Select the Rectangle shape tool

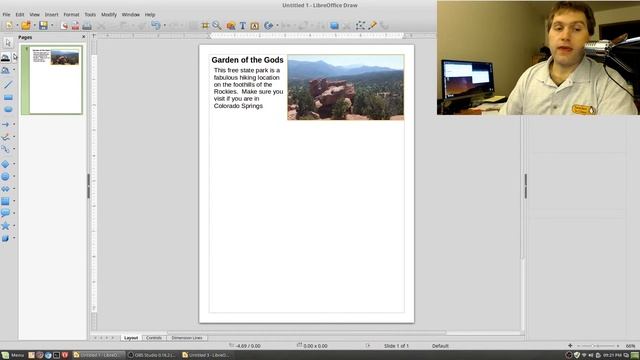8,97
